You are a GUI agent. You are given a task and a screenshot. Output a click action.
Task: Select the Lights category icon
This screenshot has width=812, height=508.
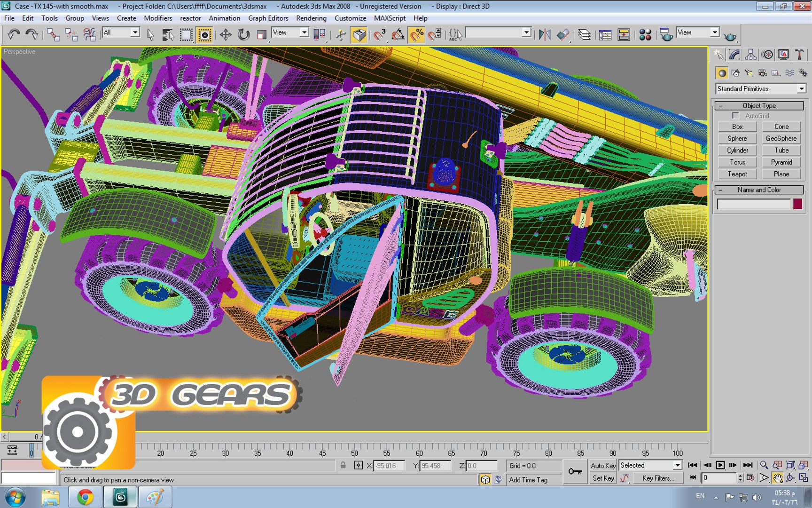[x=749, y=73]
